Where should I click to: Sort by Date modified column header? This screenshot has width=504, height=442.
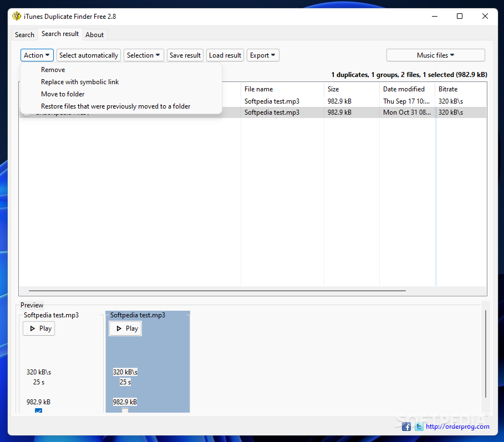pos(408,89)
